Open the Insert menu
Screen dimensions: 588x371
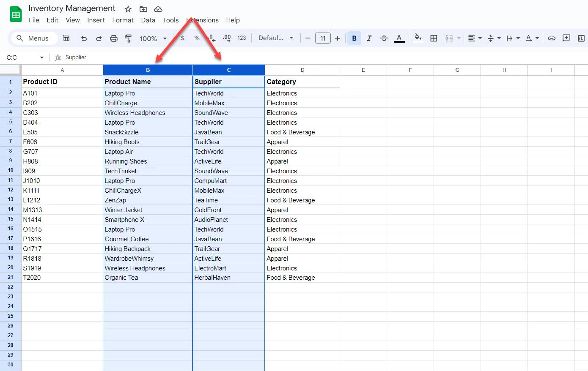[x=96, y=20]
